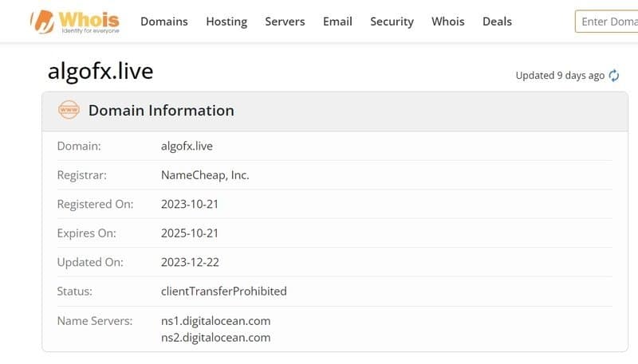Click the registrar name NameCheap, Inc.

205,175
